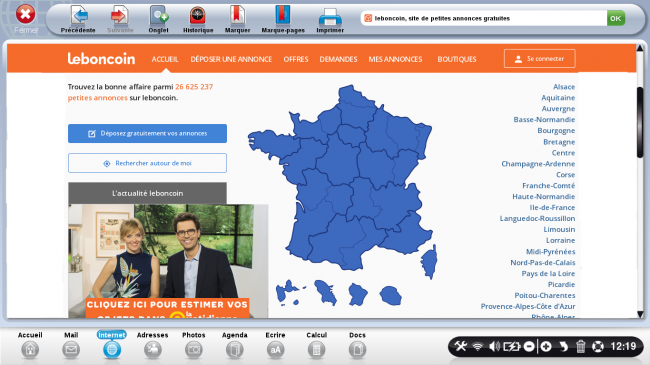The height and width of the screenshot is (365, 650).
Task: Open the trash bin tray icon
Action: [x=580, y=346]
